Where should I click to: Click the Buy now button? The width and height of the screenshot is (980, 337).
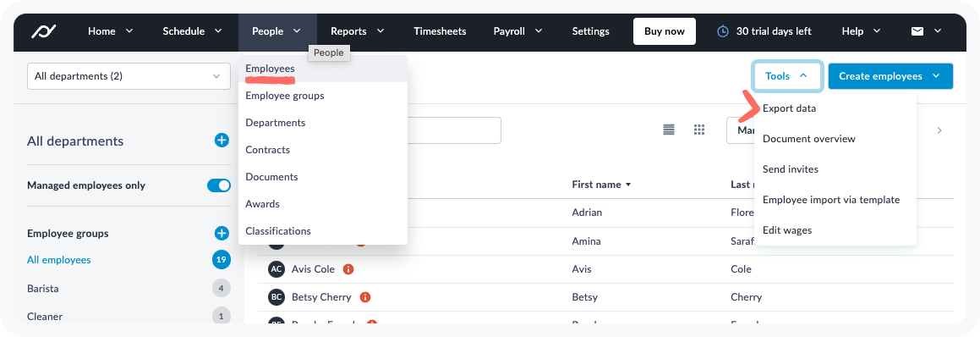point(665,31)
